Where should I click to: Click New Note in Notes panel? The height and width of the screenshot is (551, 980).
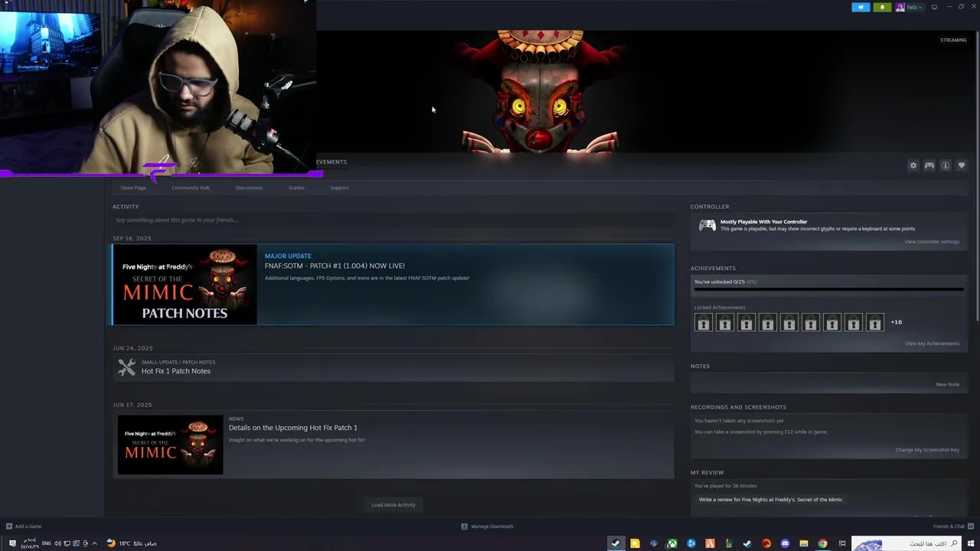pos(947,384)
